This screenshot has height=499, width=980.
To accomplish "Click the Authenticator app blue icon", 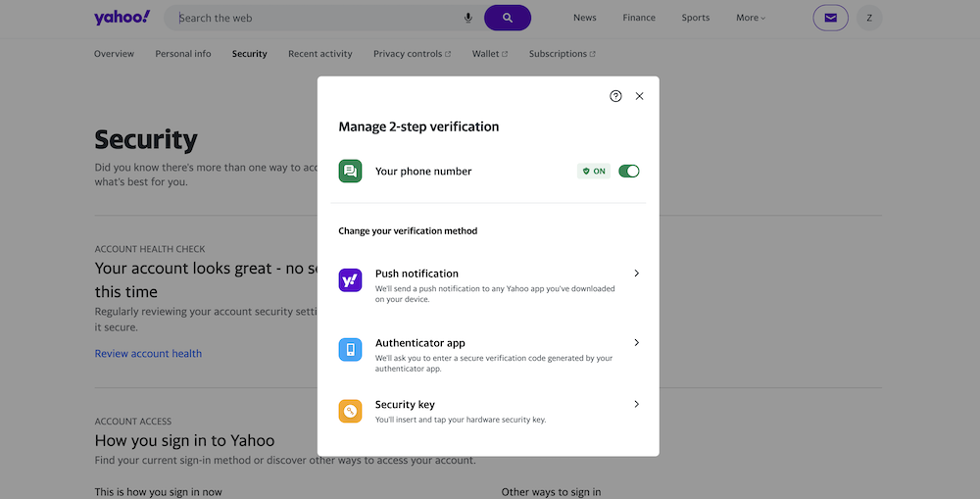I will pos(350,350).
